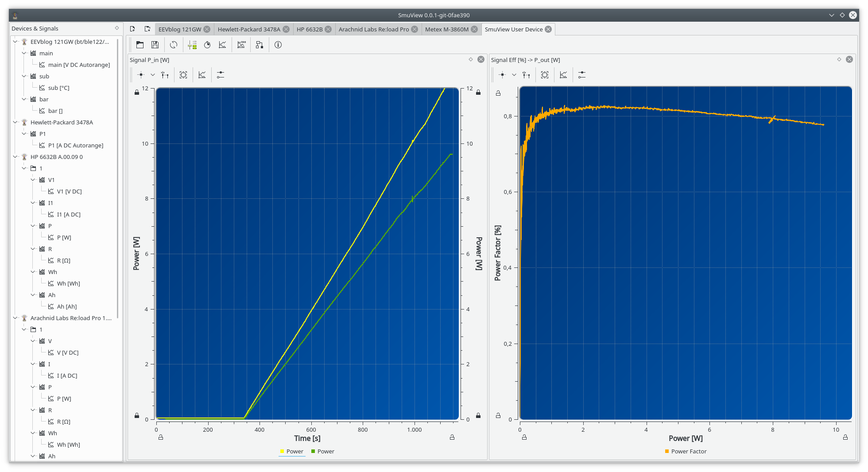The image size is (868, 472).
Task: Click the green slider-stack control view icon
Action: coord(192,45)
